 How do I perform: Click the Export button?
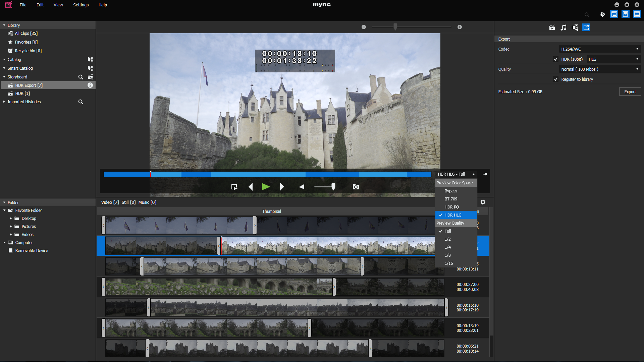tap(630, 92)
